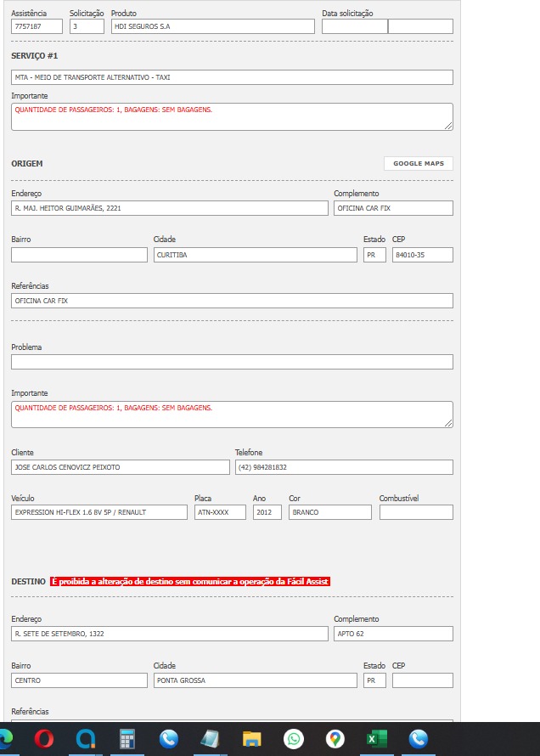Click the DESTINO section heading
Viewport: 540px width, 756px height.
tap(28, 582)
